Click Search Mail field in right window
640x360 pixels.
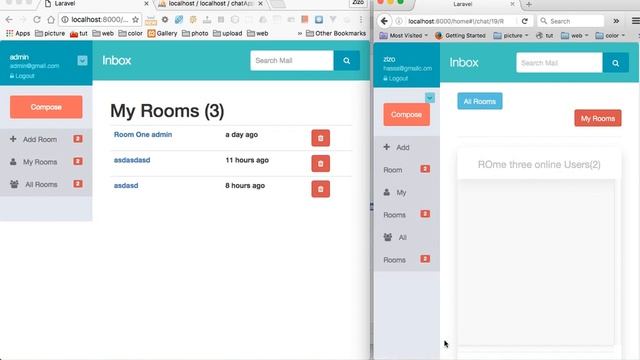(x=559, y=63)
